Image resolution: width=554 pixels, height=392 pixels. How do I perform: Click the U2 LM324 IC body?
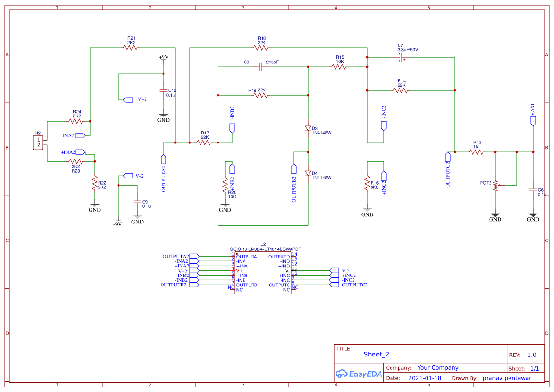click(263, 273)
